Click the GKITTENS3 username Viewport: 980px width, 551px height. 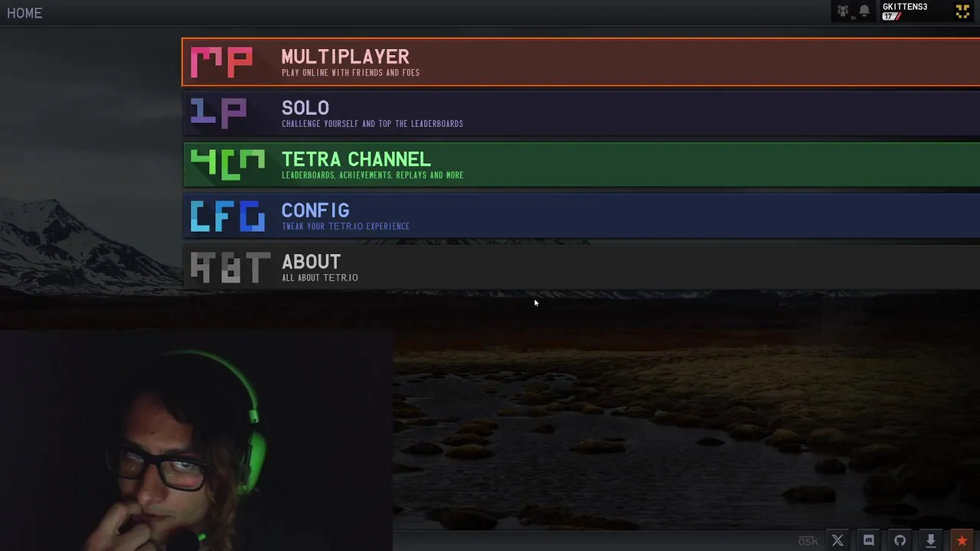point(905,7)
